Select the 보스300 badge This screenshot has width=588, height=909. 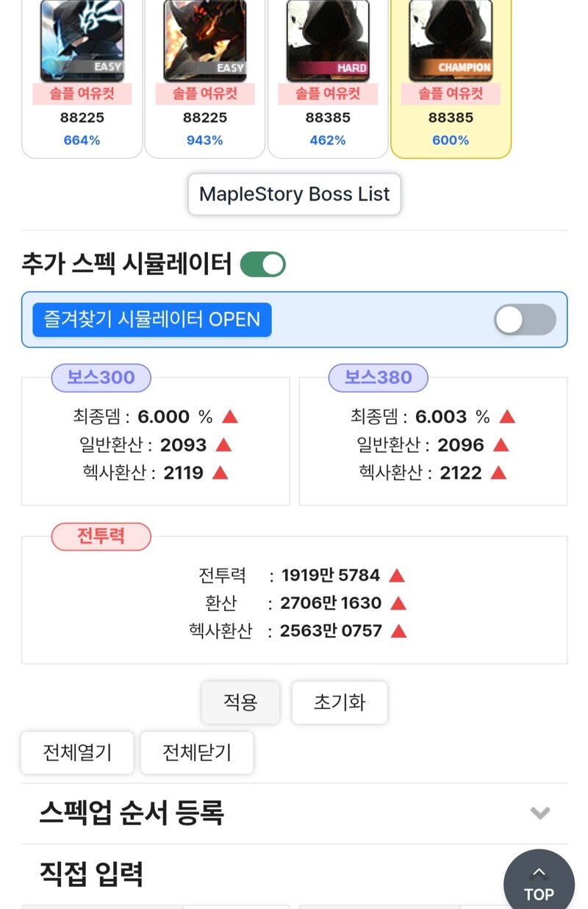tap(101, 377)
